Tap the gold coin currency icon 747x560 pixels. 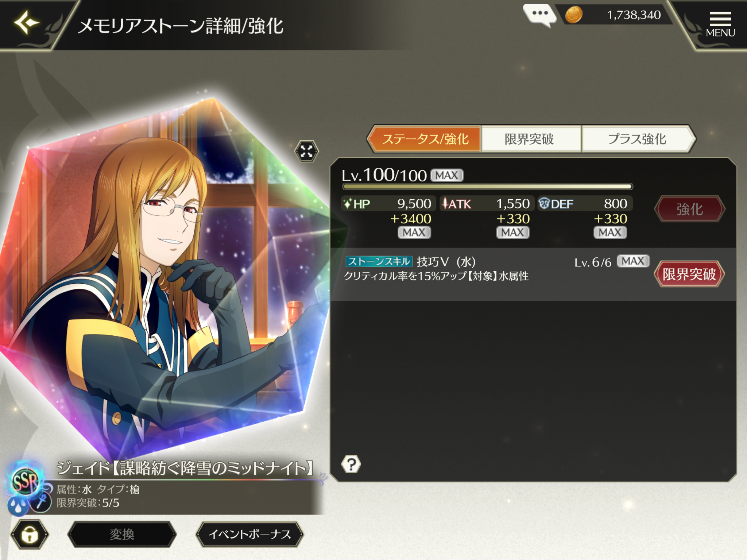tap(574, 15)
